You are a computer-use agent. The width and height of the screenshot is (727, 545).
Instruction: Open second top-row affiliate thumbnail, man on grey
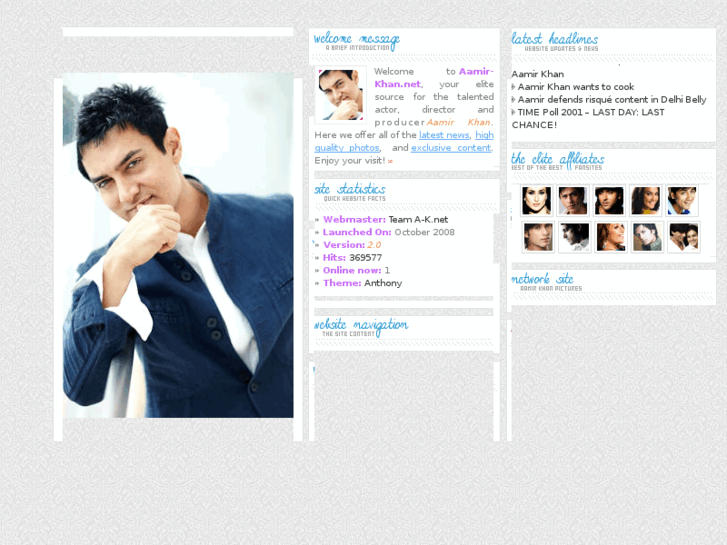pyautogui.click(x=573, y=200)
